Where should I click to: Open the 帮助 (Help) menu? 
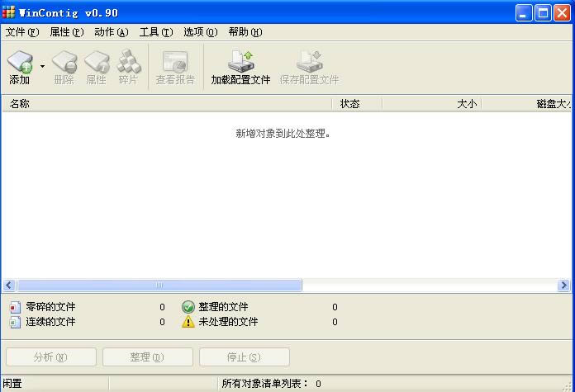pyautogui.click(x=245, y=32)
